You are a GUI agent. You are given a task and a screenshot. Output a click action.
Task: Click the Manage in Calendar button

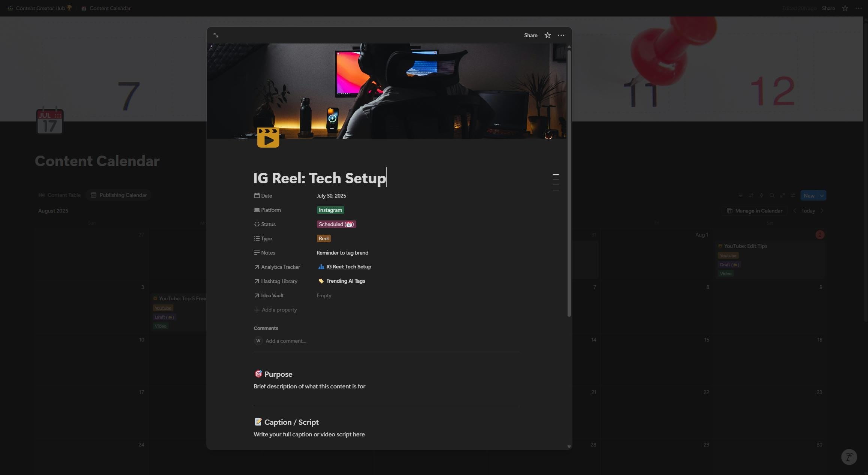[x=754, y=211]
